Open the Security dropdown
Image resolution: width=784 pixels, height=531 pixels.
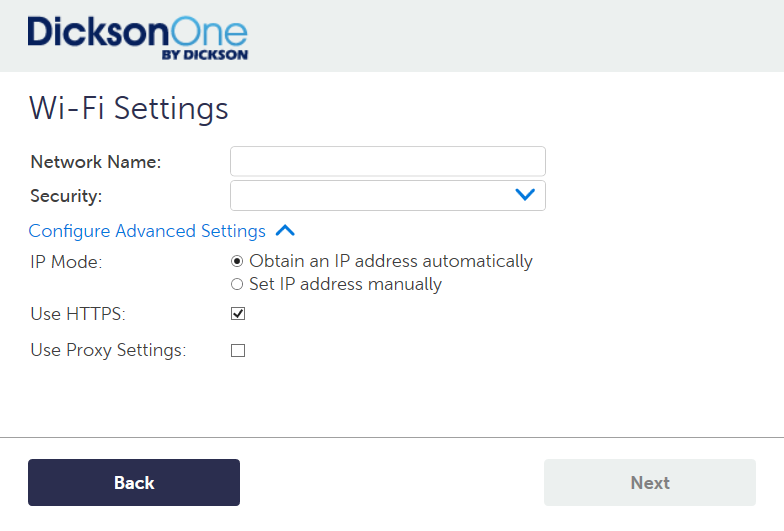387,195
